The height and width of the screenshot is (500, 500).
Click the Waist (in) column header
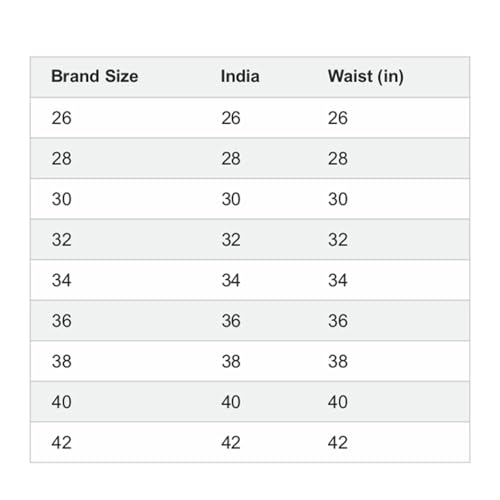pyautogui.click(x=366, y=76)
